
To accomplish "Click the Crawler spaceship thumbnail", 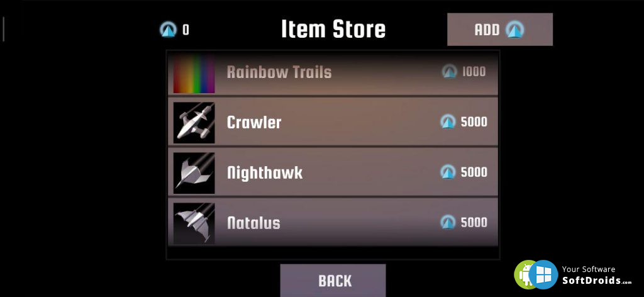I will click(x=194, y=123).
